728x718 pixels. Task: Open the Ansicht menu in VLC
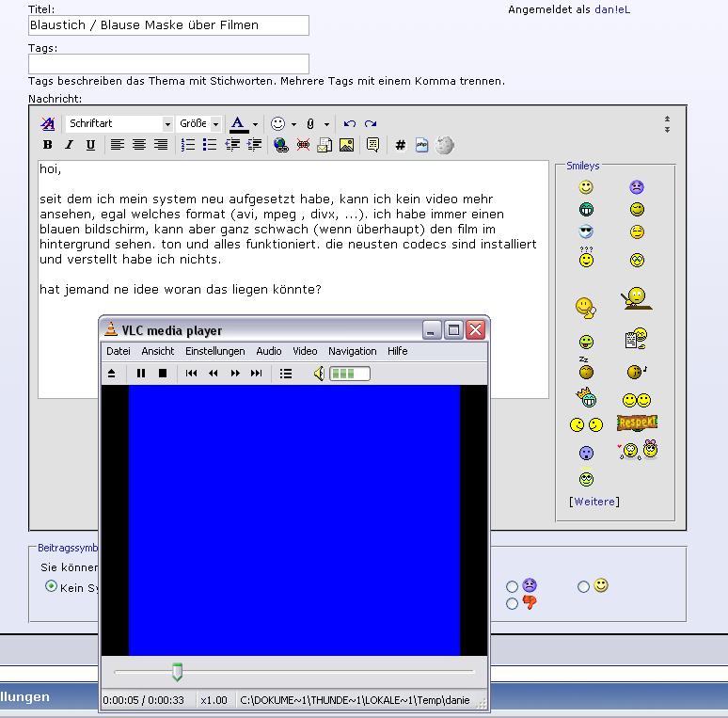coord(158,351)
